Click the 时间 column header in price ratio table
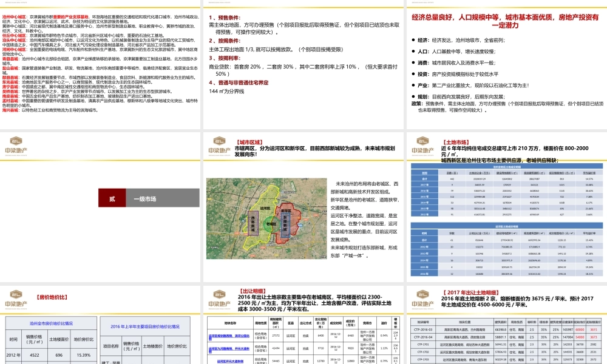The image size is (607, 364). [13, 339]
